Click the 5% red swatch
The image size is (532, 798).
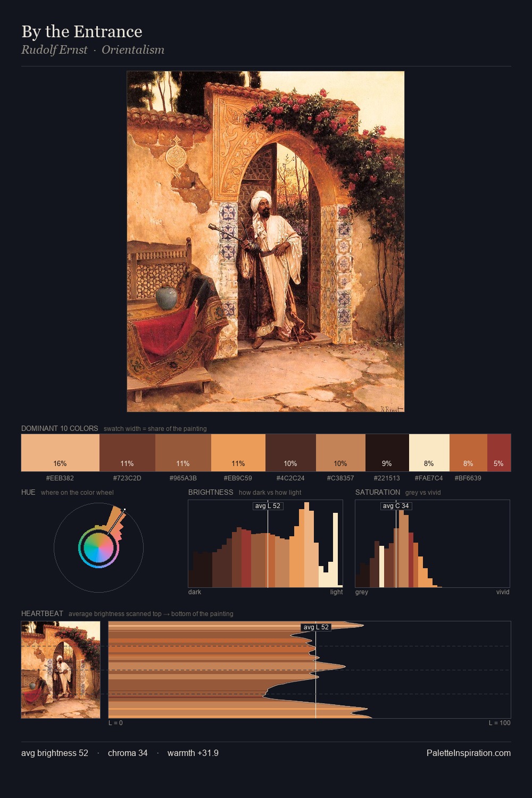tap(499, 453)
